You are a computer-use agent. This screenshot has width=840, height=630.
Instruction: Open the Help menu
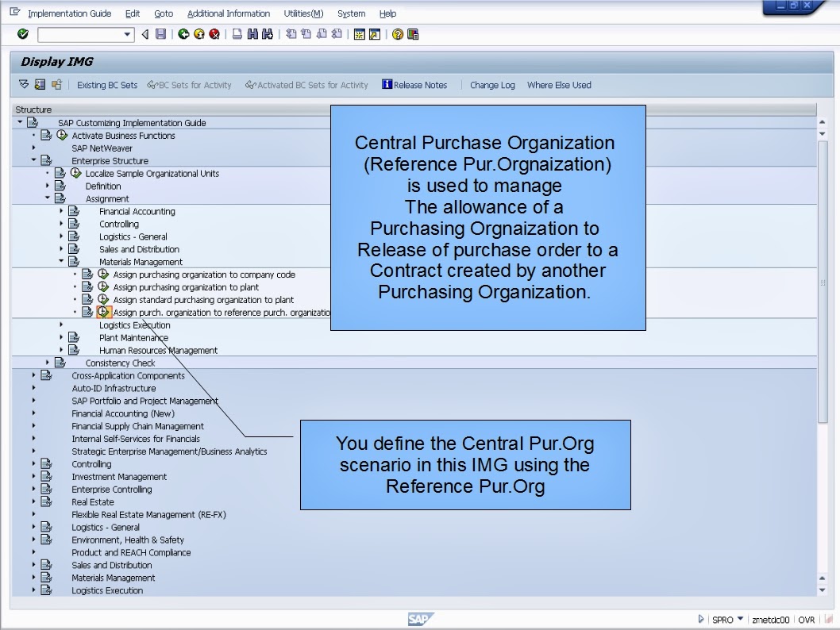(x=388, y=13)
